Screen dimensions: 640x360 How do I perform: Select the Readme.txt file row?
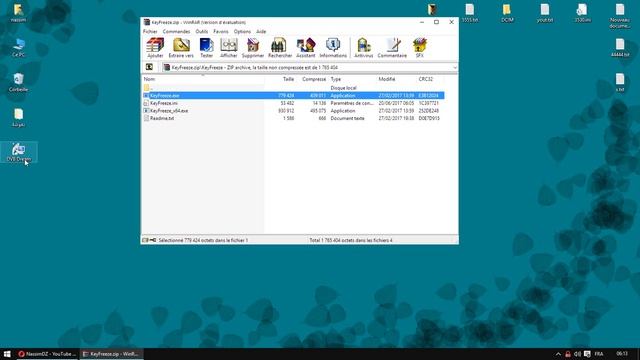[293, 118]
